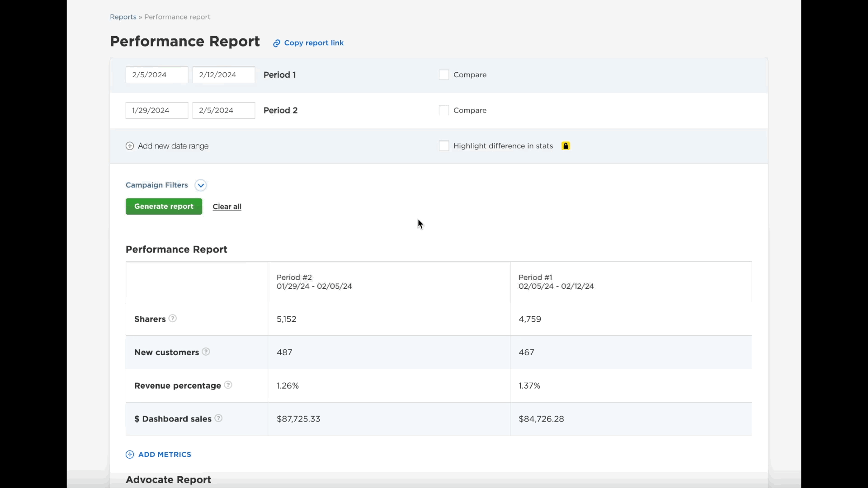Click the Generate report button

tap(164, 206)
